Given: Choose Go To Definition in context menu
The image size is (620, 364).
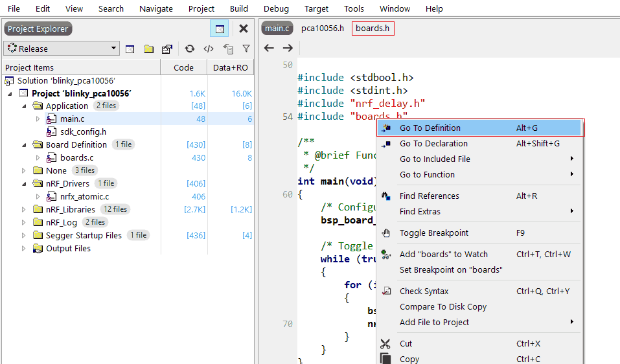Looking at the screenshot, I should pos(430,128).
